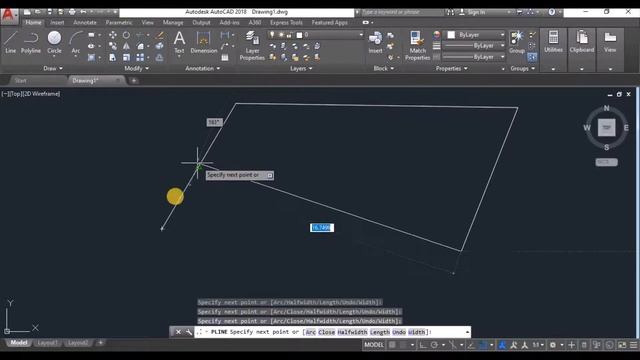Click the Close option in command line
The image size is (640, 360).
click(x=327, y=332)
